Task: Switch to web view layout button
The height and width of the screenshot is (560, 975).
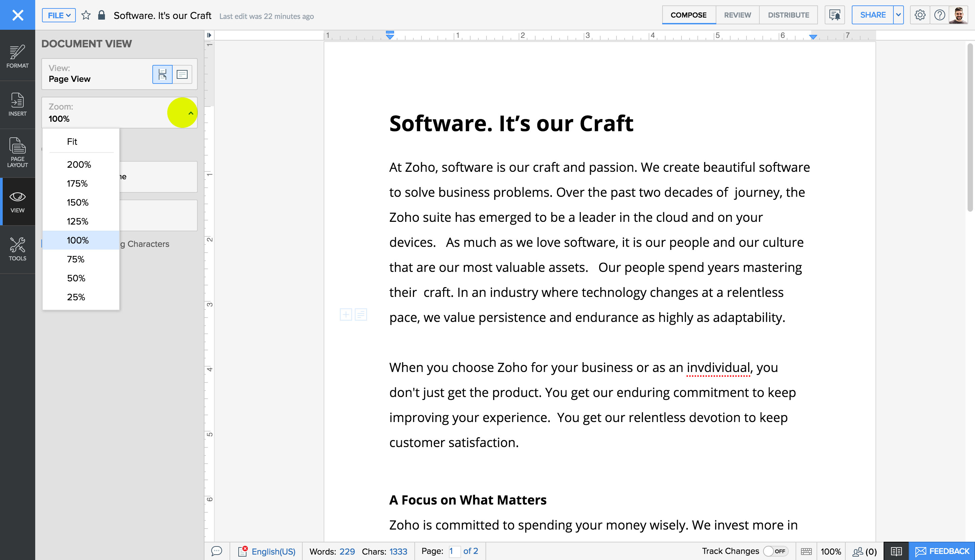Action: [x=182, y=74]
